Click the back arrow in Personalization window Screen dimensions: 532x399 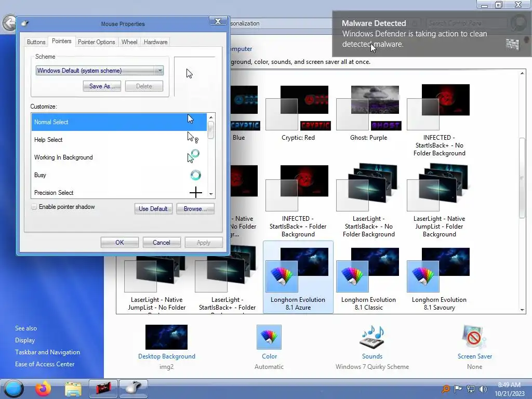9,23
